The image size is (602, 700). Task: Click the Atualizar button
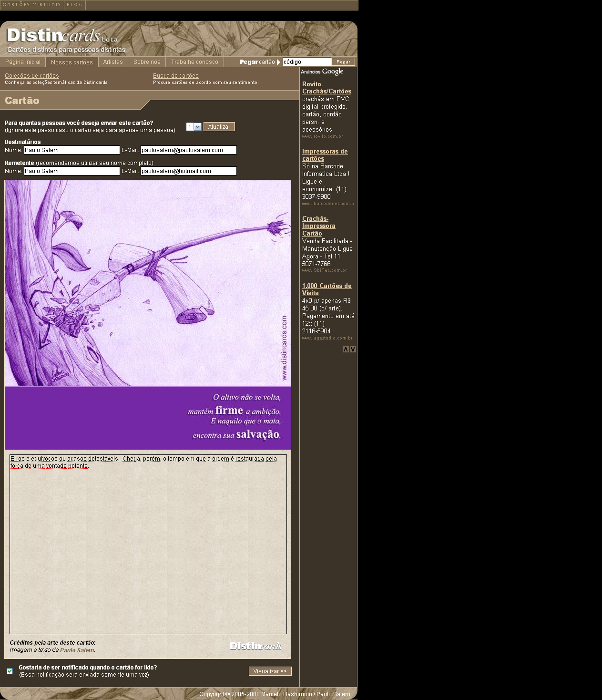click(219, 127)
